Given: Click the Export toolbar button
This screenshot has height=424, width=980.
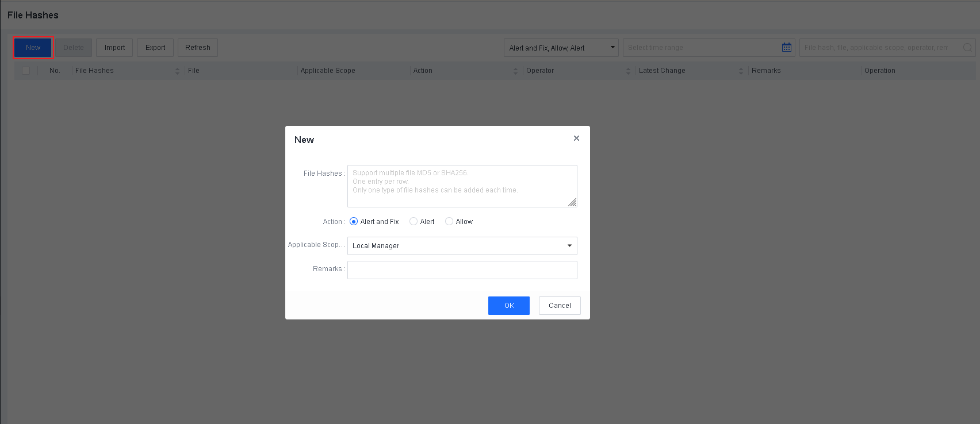Looking at the screenshot, I should coord(155,48).
